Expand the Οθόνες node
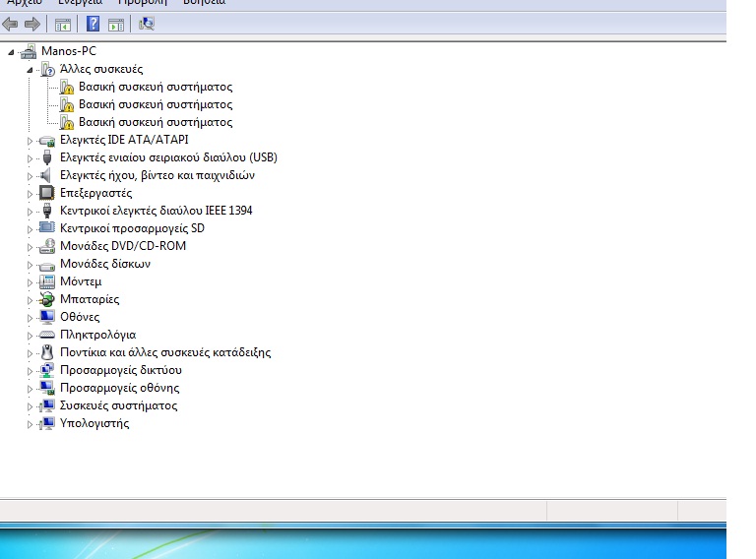Screen dimensions: 756x559 point(30,318)
